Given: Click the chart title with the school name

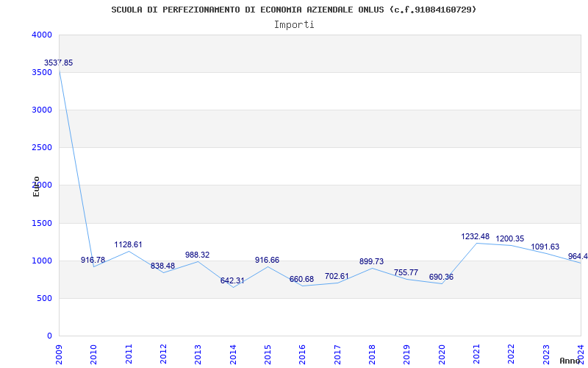Looking at the screenshot, I should coord(293,10).
